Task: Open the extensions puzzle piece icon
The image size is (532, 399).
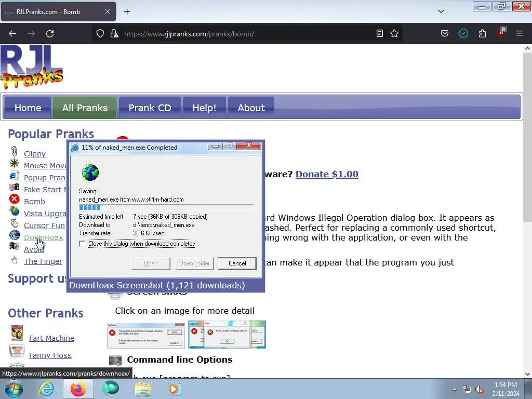Action: point(482,33)
